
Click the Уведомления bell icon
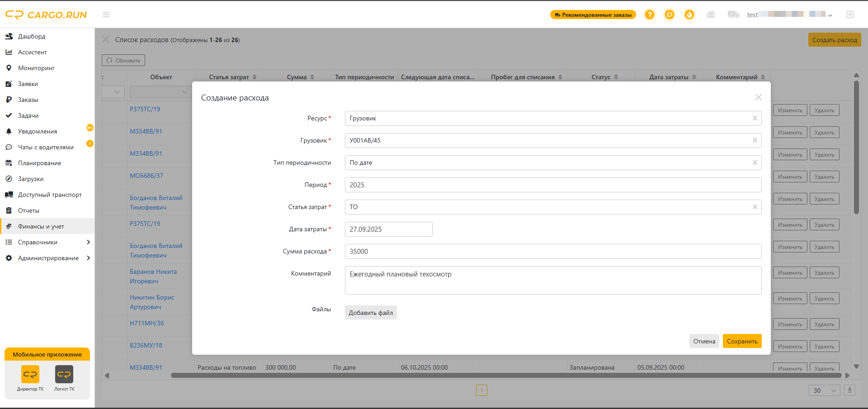coord(9,131)
